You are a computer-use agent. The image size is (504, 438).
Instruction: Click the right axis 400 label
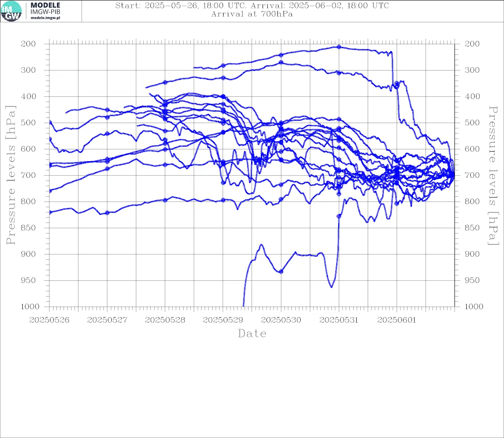point(472,96)
